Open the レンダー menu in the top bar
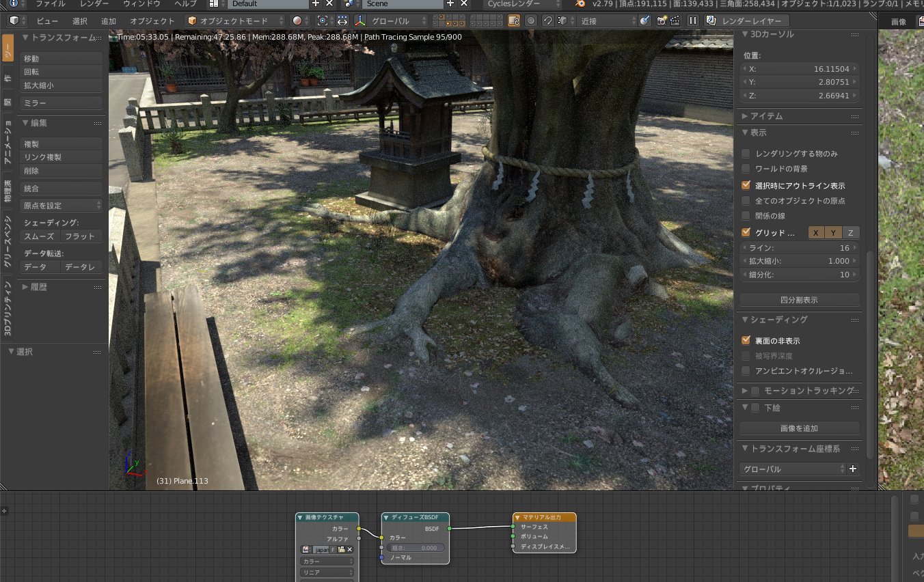This screenshot has height=582, width=924. pyautogui.click(x=94, y=3)
